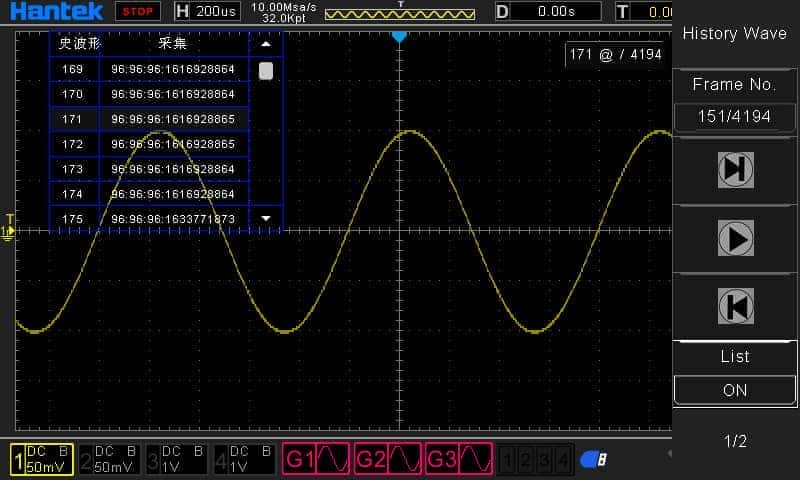The height and width of the screenshot is (480, 800).
Task: Select the G2 waveform generator icon
Action: (387, 460)
